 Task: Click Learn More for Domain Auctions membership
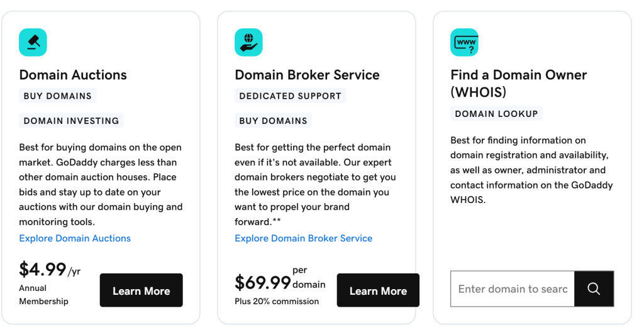[x=142, y=290]
